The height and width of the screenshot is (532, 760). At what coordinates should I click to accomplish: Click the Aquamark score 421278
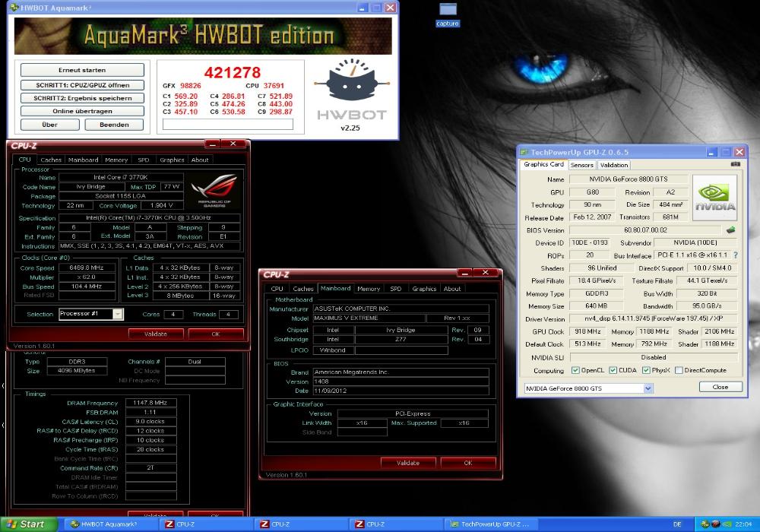pyautogui.click(x=232, y=73)
